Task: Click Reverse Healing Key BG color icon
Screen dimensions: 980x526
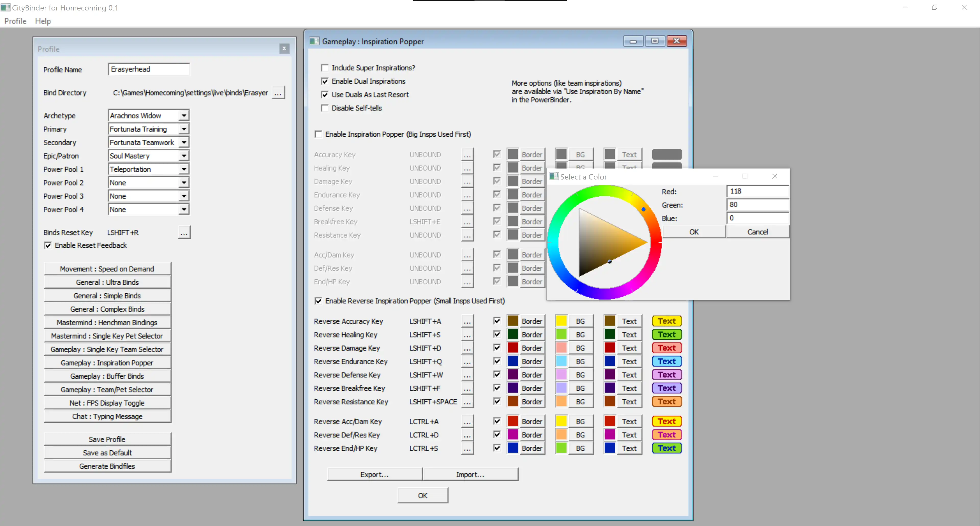Action: [x=560, y=334]
